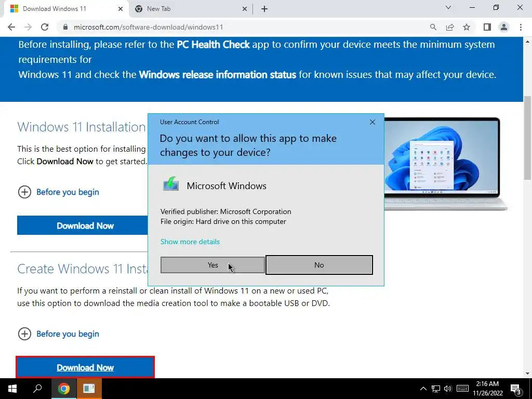Click Download Now under Installation Assistant
The width and height of the screenshot is (532, 399).
[83, 225]
